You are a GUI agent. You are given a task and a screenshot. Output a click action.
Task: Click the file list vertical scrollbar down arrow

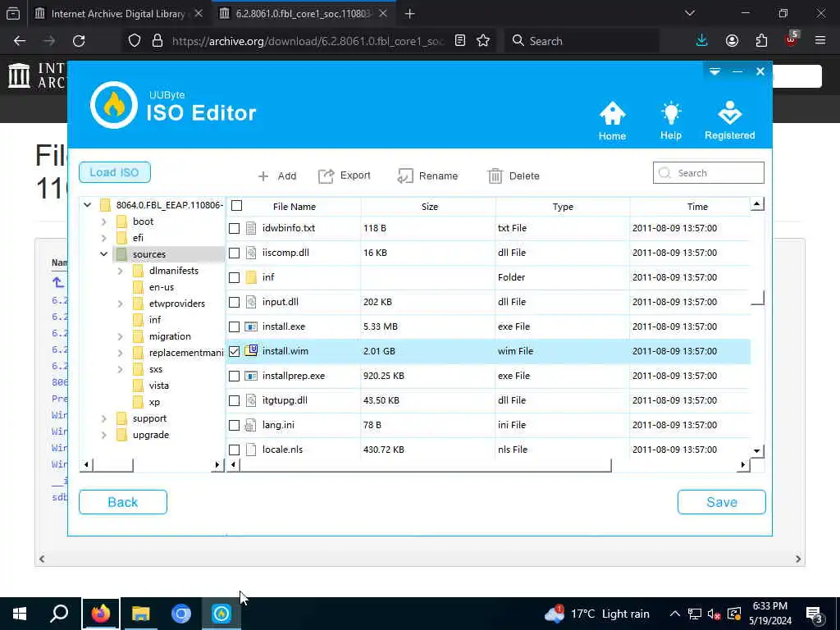(x=756, y=450)
